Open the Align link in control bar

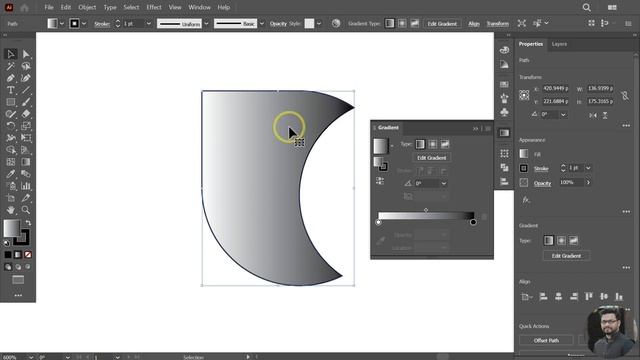click(x=473, y=24)
